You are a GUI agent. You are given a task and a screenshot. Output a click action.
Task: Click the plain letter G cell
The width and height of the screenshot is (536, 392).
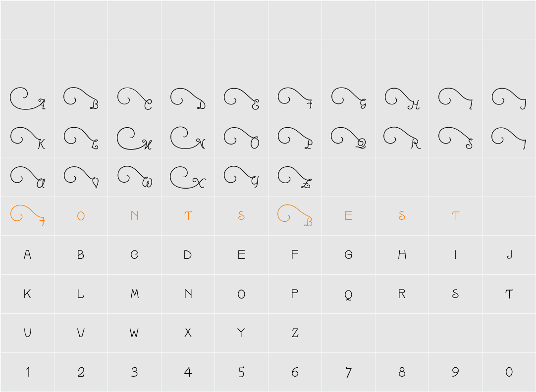348,255
